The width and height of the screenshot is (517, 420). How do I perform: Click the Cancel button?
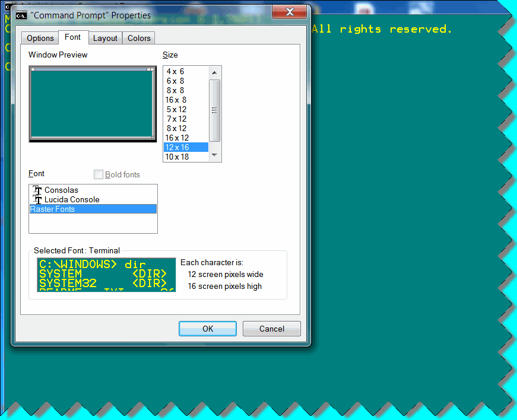coord(272,329)
